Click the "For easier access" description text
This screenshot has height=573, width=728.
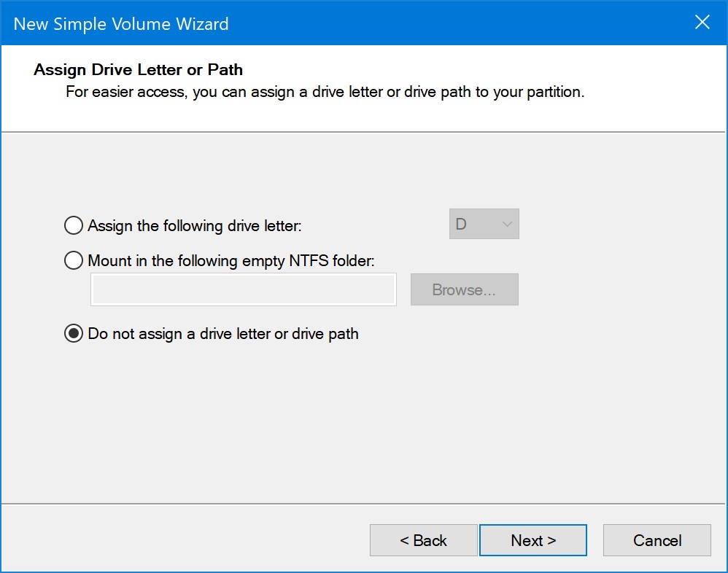(x=325, y=93)
